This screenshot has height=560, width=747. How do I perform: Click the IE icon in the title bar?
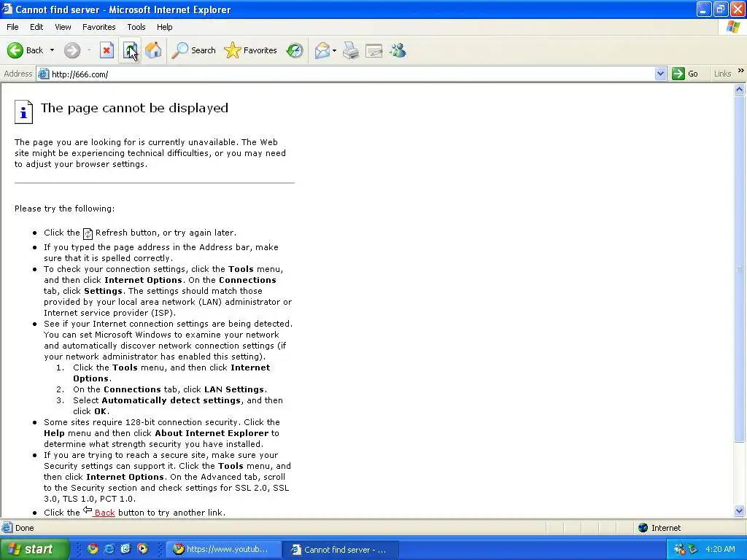coord(7,9)
